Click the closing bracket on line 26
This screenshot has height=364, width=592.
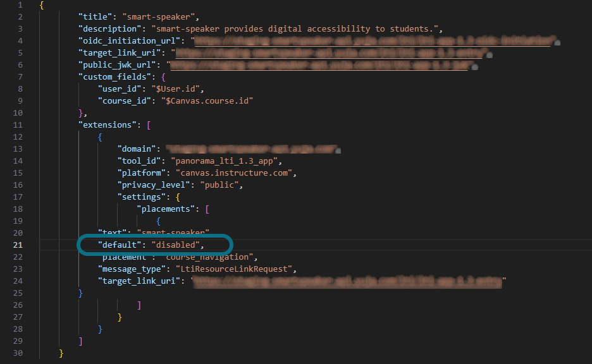tap(139, 305)
